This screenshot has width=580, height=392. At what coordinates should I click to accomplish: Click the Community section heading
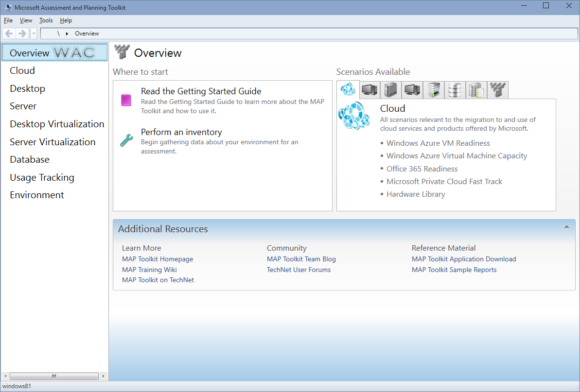click(287, 248)
